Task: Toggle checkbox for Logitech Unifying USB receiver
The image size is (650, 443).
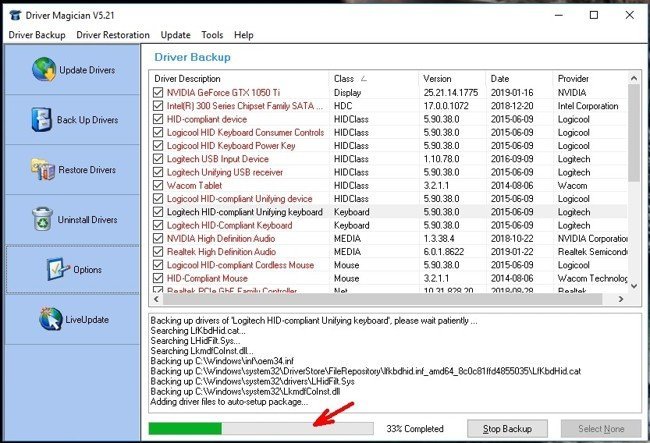Action: 158,172
